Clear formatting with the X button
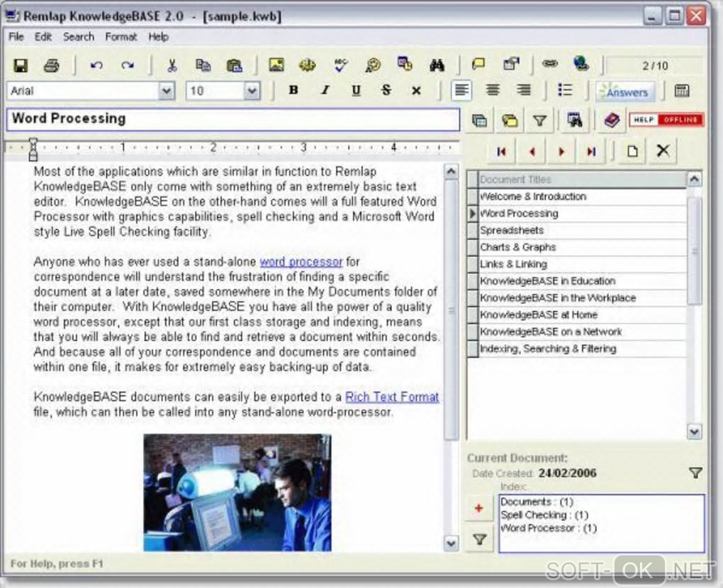Screen dimensions: 723x588 coord(416,91)
